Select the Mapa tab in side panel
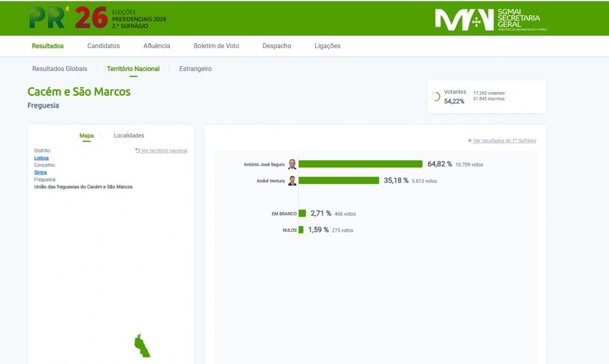This screenshot has width=609, height=364. [x=87, y=136]
